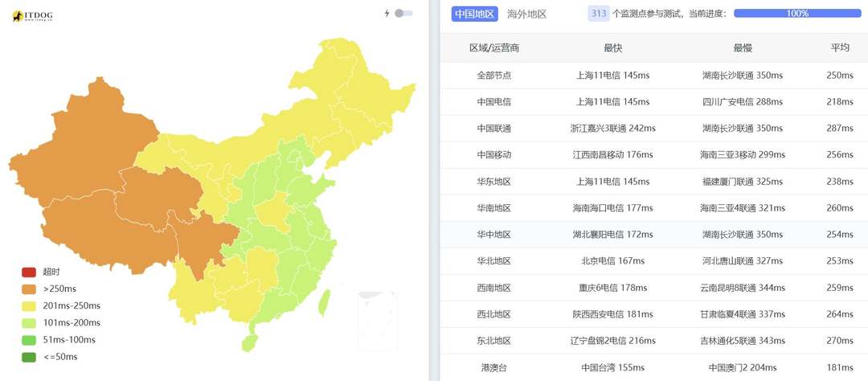Click the 东北地区 average 270ms value

click(840, 341)
